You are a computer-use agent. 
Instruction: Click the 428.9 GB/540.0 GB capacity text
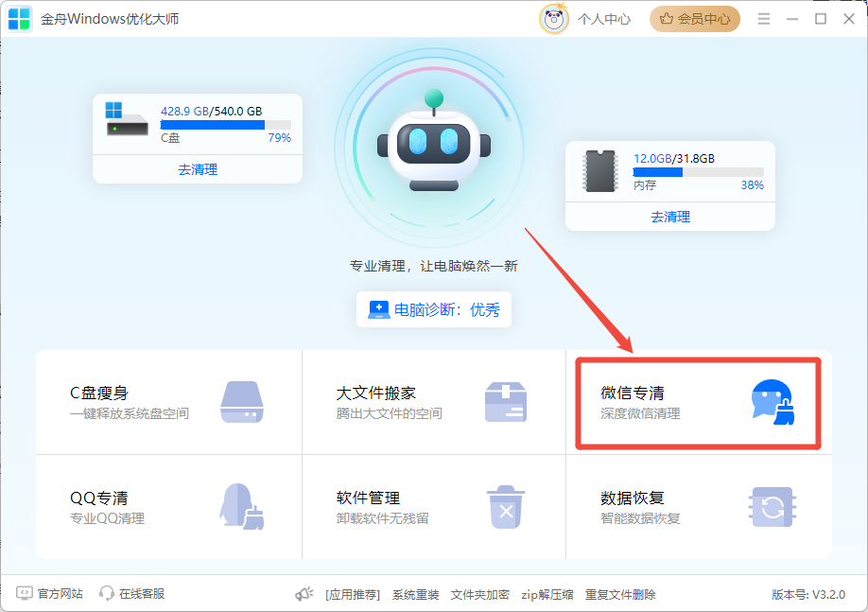click(212, 112)
